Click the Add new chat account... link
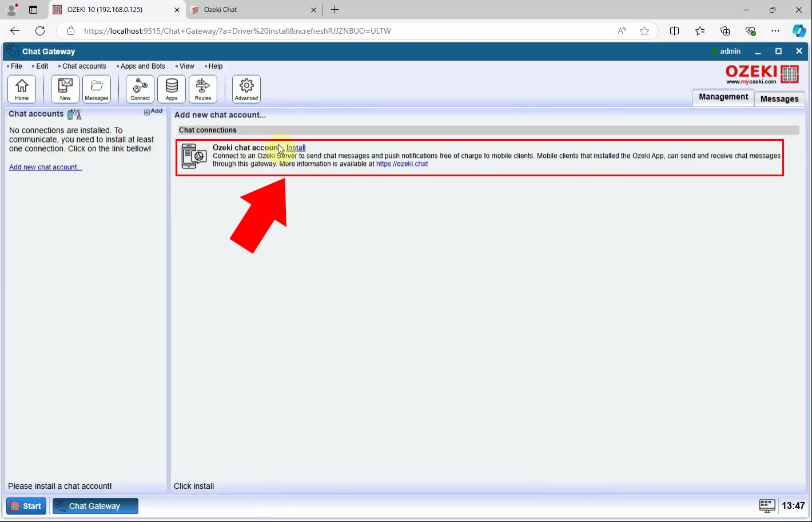Viewport: 812px width, 522px height. coord(46,167)
